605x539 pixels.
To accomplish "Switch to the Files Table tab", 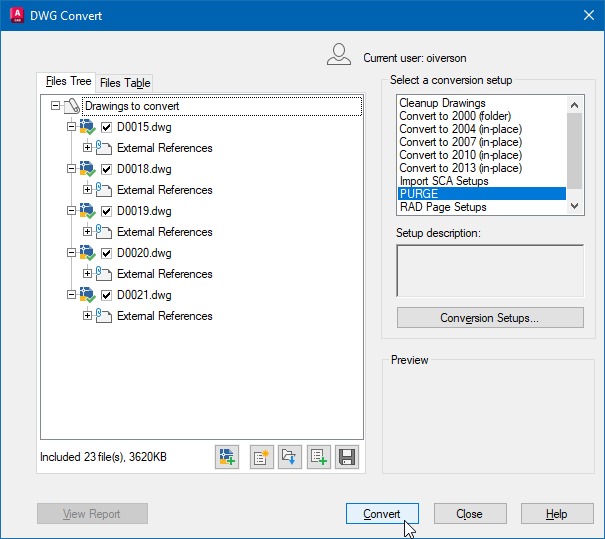I will pyautogui.click(x=125, y=83).
